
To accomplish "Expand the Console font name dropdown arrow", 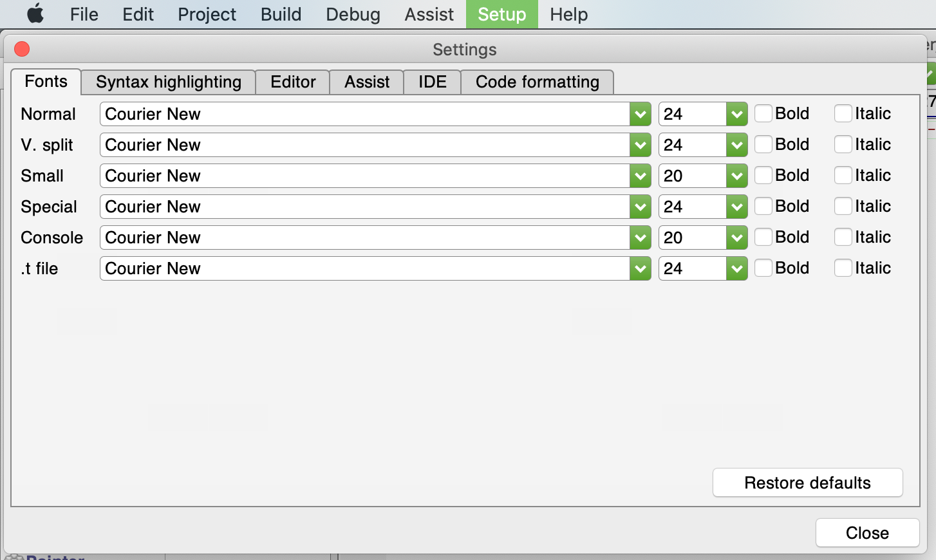I will (640, 238).
